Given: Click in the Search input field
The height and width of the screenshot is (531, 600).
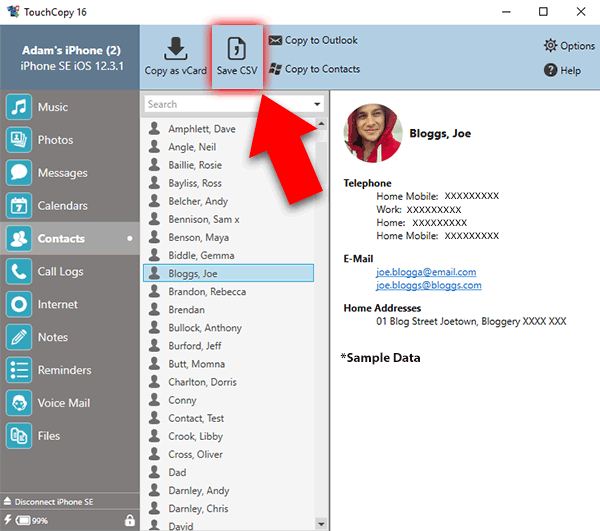Looking at the screenshot, I should pos(228,104).
